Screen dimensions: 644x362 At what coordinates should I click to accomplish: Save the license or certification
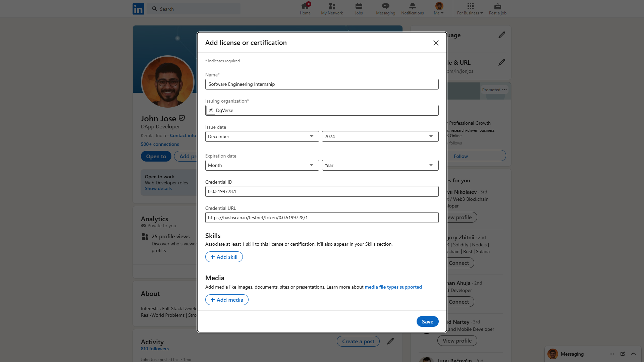pyautogui.click(x=427, y=321)
